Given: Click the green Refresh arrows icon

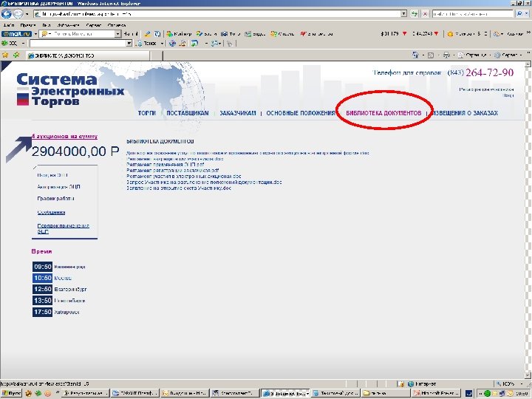Looking at the screenshot, I should tap(415, 14).
